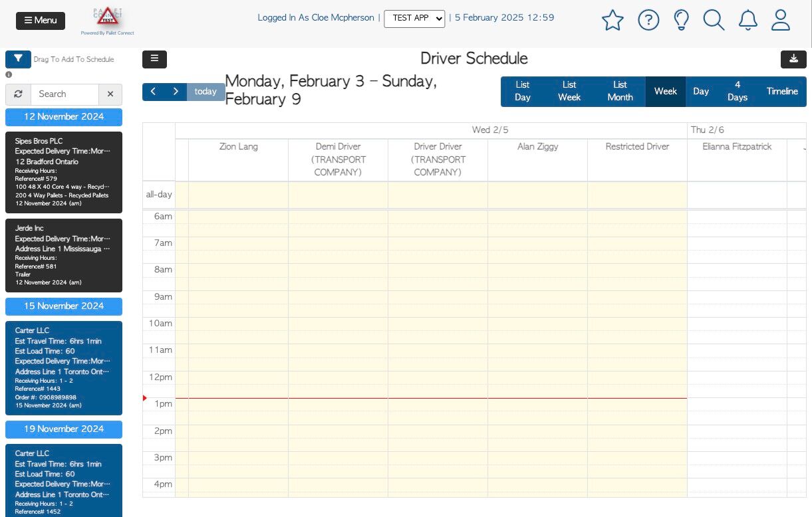Select Carter LLC card Reference# 1443
The width and height of the screenshot is (812, 517).
(x=64, y=368)
